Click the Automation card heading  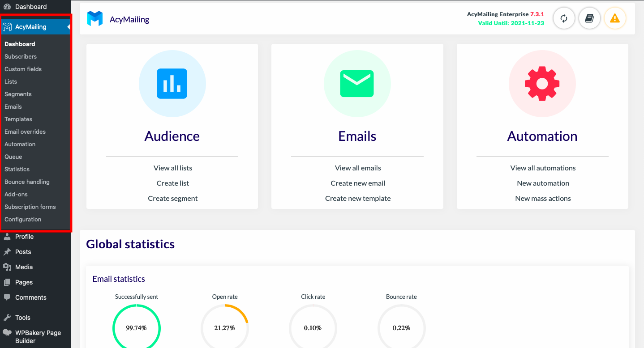tap(542, 136)
